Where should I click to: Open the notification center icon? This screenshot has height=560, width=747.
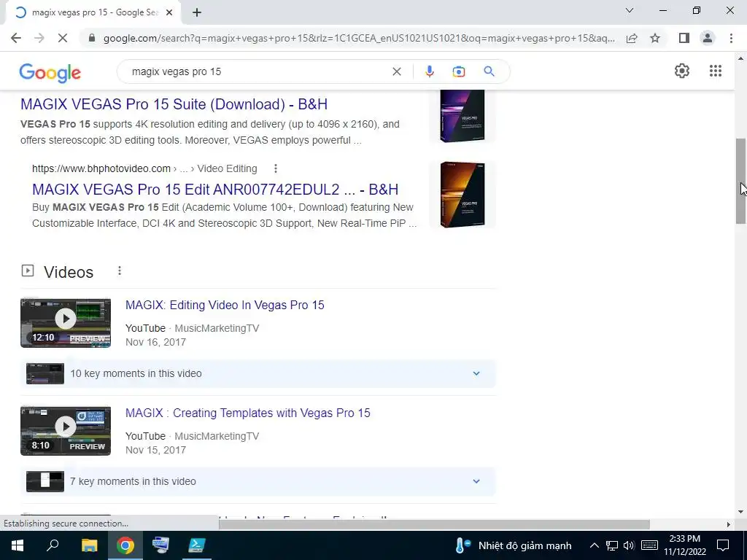point(723,545)
